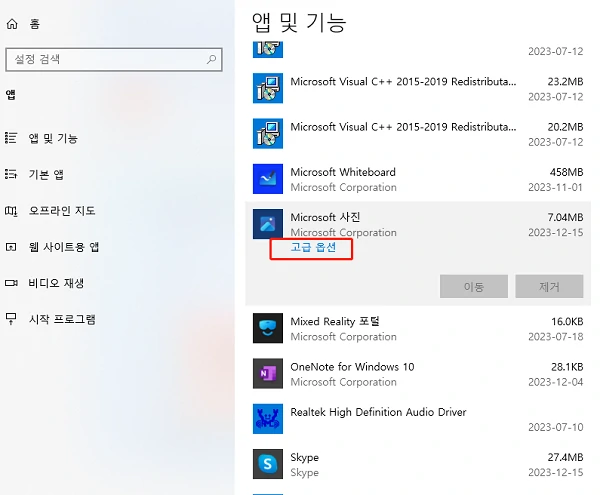Focus the 설정 검색 search field
Image resolution: width=600 pixels, height=495 pixels.
tap(114, 59)
